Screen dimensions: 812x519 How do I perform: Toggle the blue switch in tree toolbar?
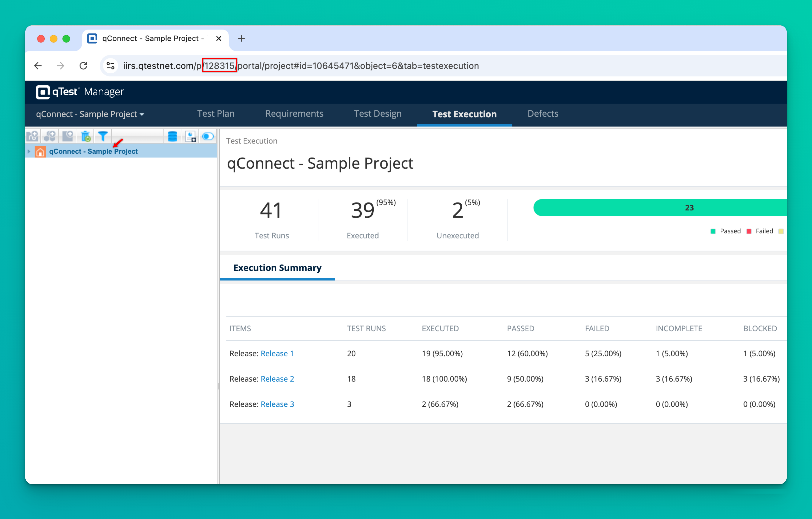click(208, 136)
